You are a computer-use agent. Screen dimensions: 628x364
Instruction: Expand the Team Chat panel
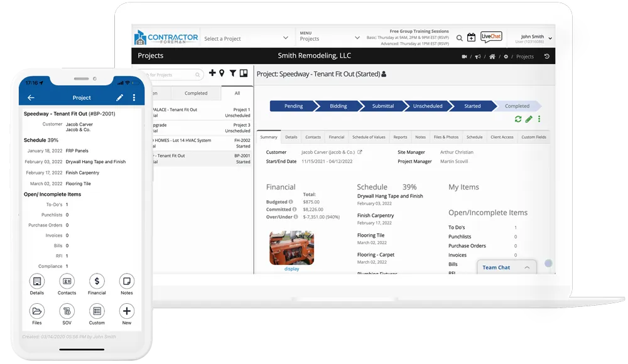pyautogui.click(x=507, y=267)
